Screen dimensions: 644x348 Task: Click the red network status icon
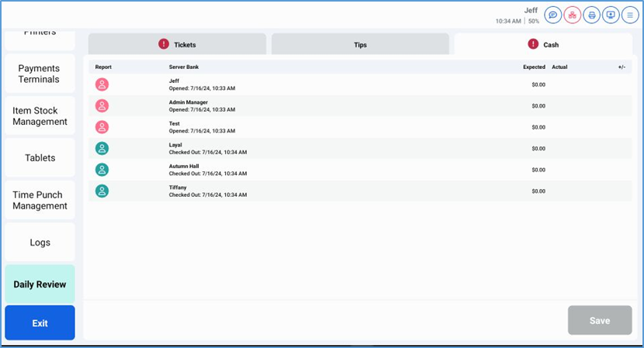(x=573, y=15)
